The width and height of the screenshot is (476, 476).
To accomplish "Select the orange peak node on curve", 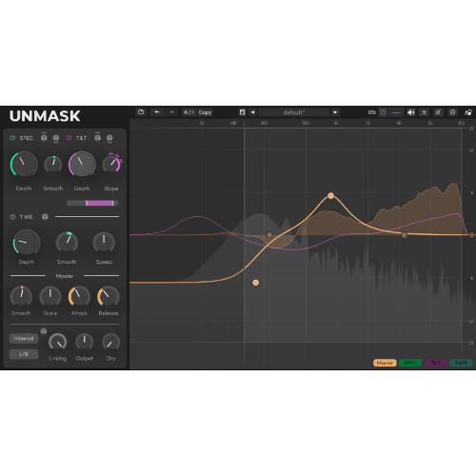I will (330, 196).
